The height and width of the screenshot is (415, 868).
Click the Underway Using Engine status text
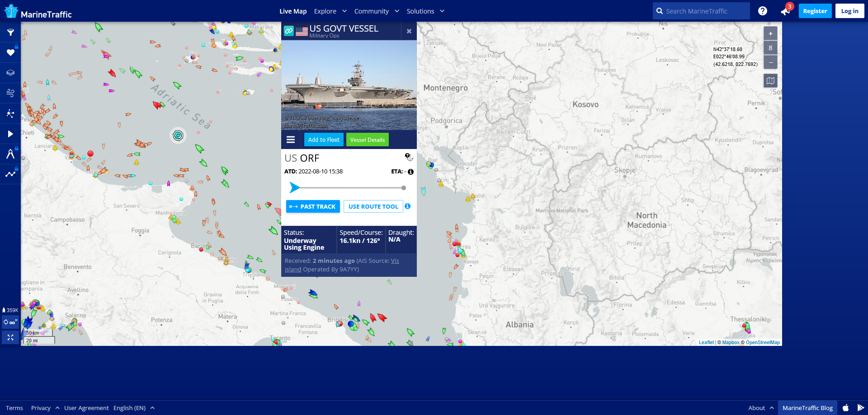click(x=304, y=244)
